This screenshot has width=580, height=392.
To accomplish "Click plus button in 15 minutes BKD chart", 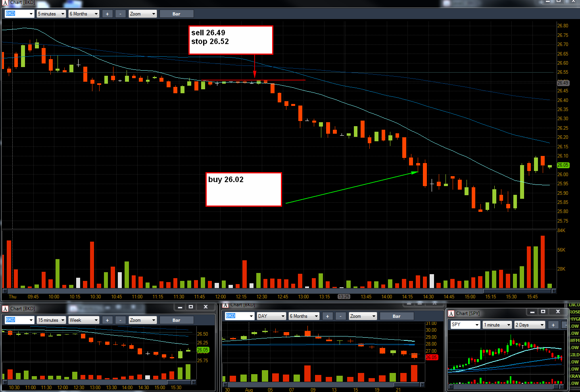I will click(x=107, y=320).
